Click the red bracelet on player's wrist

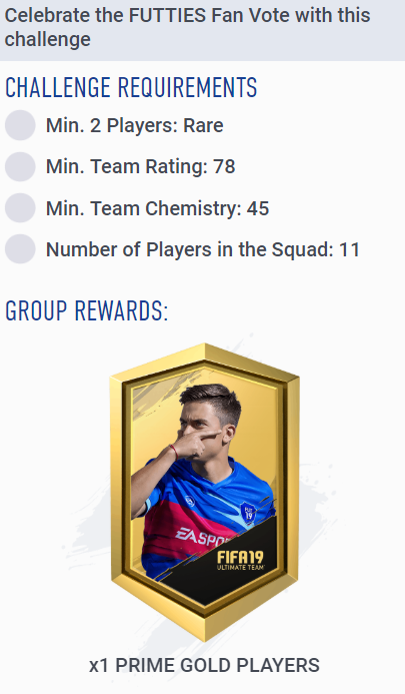174,451
